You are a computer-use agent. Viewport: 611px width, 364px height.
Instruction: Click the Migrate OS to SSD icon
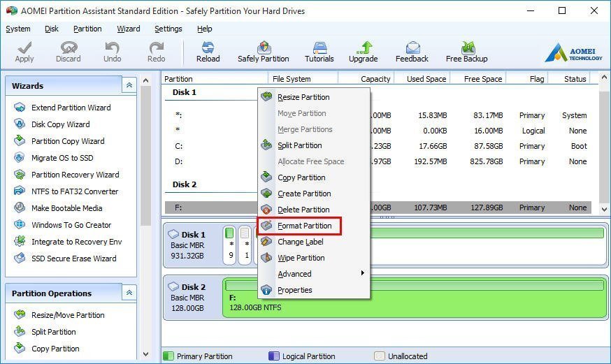[20, 158]
